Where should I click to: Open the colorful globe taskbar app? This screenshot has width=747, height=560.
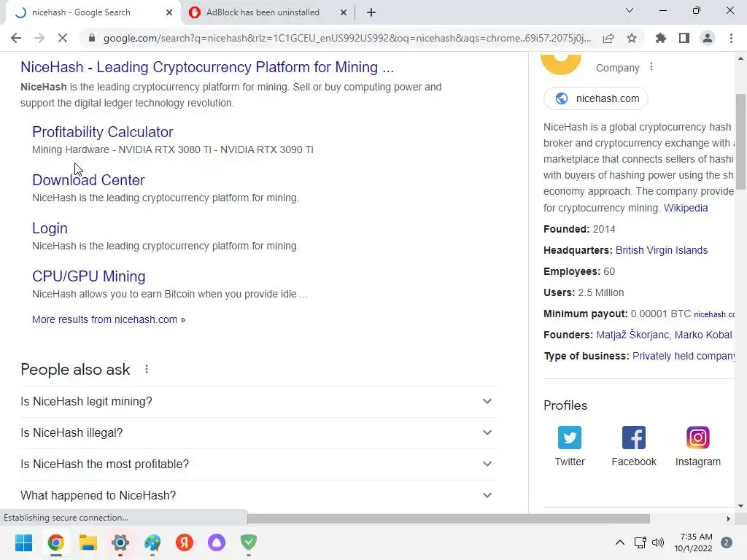[152, 542]
